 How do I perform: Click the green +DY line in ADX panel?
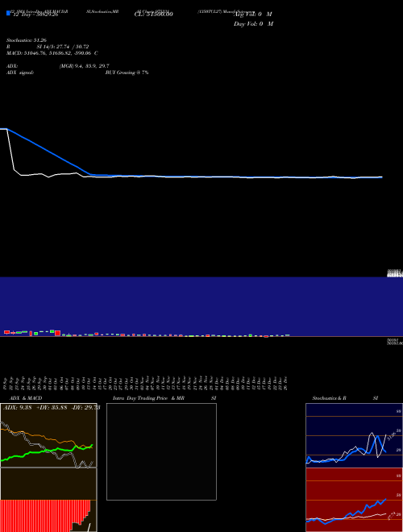coord(47,451)
